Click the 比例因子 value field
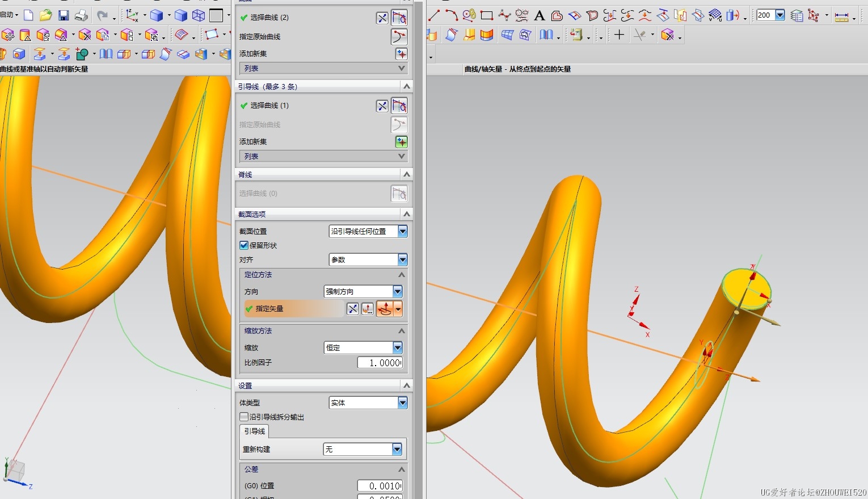Viewport: 868px width, 499px height. pyautogui.click(x=380, y=362)
